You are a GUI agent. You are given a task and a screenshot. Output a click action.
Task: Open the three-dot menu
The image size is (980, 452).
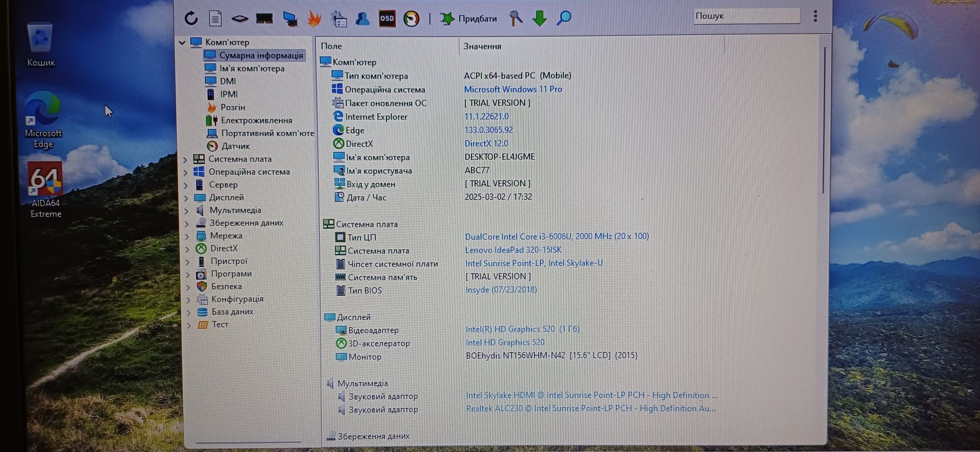pyautogui.click(x=815, y=16)
